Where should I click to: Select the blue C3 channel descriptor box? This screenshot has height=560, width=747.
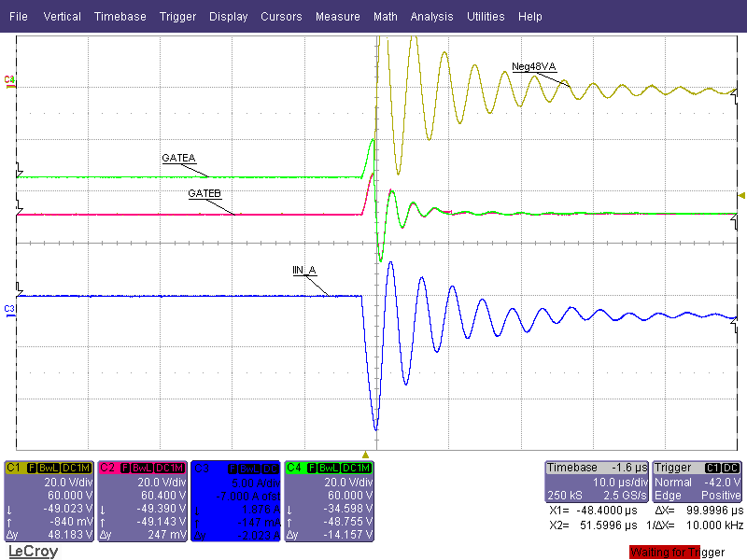click(x=235, y=500)
